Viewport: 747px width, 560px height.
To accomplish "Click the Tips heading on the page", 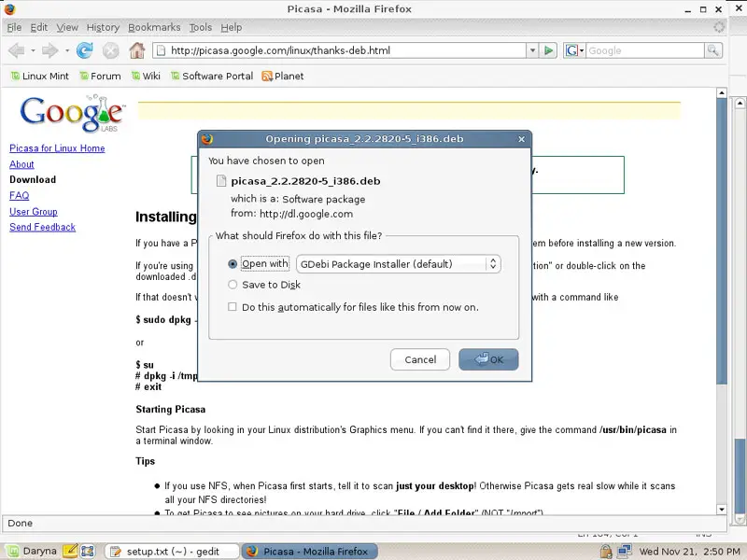I will [146, 461].
